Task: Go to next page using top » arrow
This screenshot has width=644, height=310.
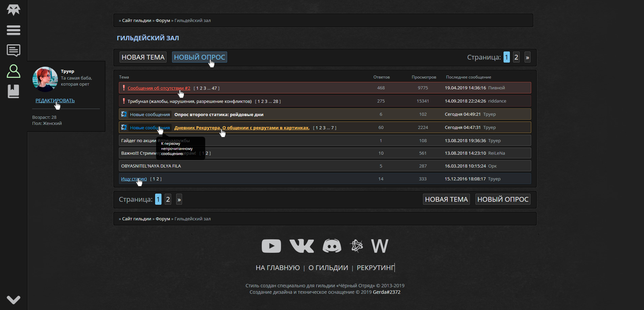Action: click(x=527, y=57)
